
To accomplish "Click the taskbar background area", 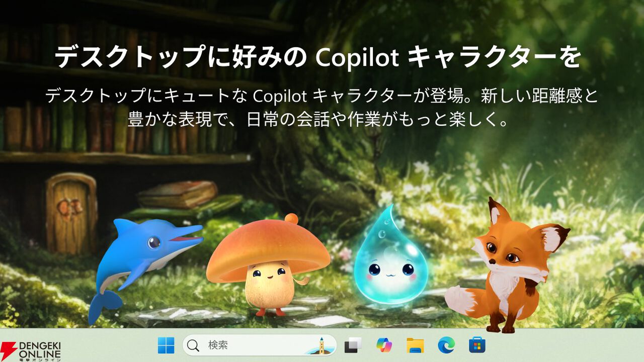I will click(x=579, y=347).
